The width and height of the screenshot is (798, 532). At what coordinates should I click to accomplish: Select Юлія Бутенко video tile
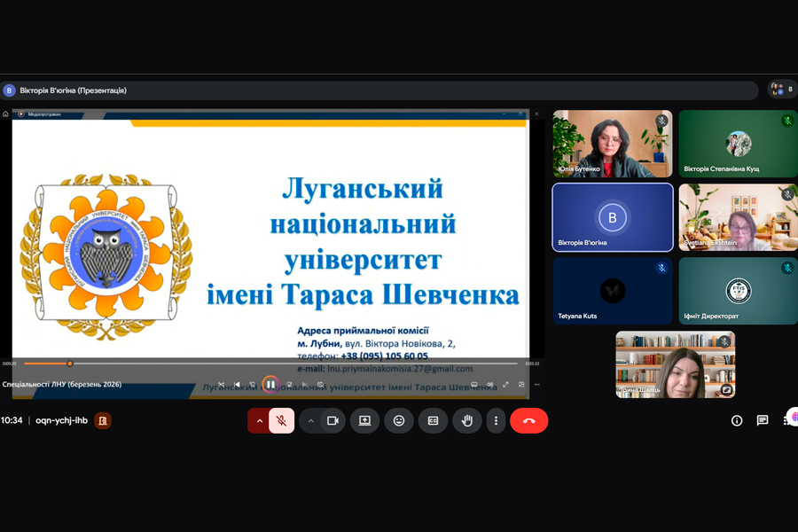pyautogui.click(x=613, y=144)
